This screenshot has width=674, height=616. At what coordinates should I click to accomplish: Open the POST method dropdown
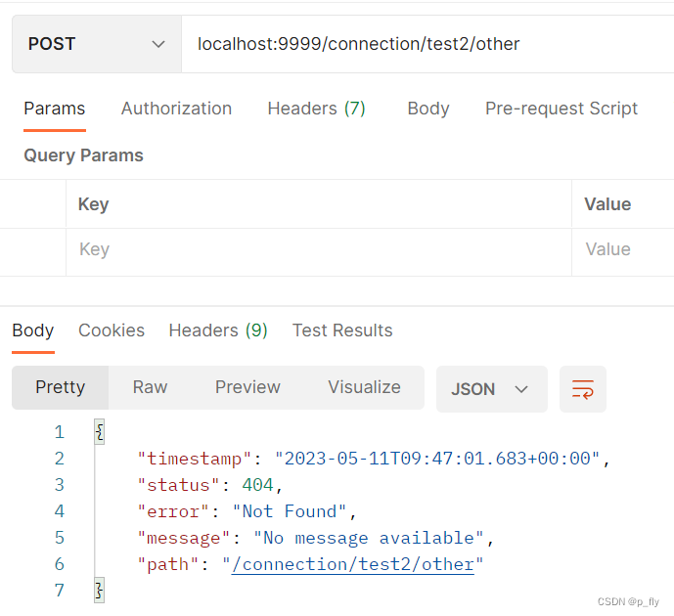coord(96,44)
